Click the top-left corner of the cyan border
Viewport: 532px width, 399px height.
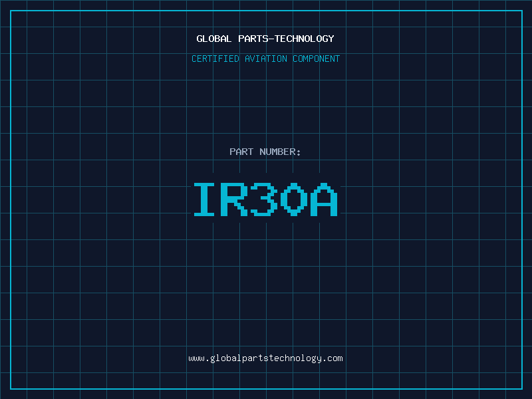pyautogui.click(x=10, y=10)
